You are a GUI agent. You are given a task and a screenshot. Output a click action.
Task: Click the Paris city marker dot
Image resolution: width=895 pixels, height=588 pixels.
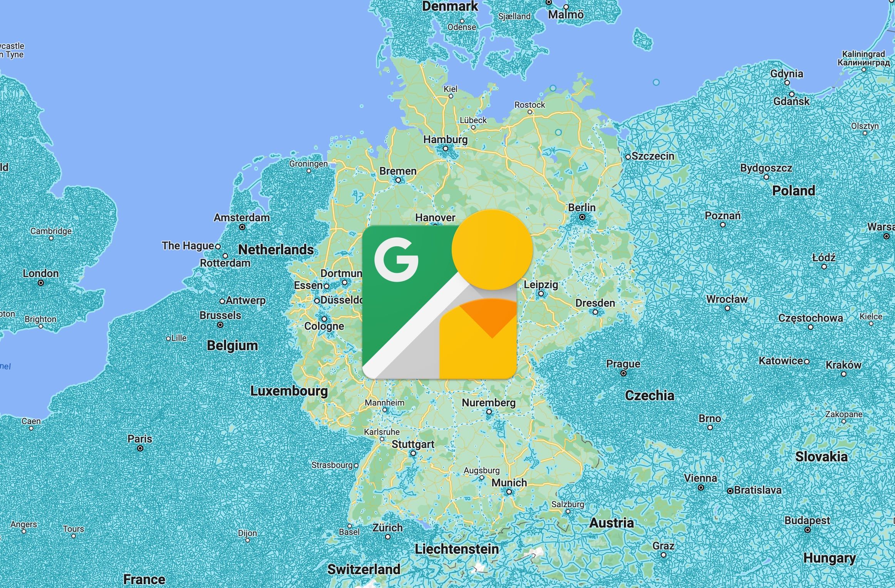point(140,448)
